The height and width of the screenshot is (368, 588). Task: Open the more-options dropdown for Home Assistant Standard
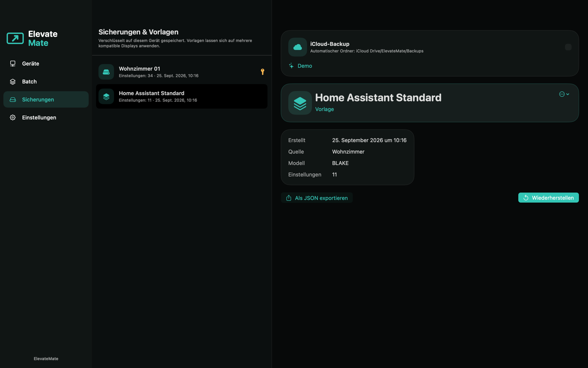coord(564,94)
